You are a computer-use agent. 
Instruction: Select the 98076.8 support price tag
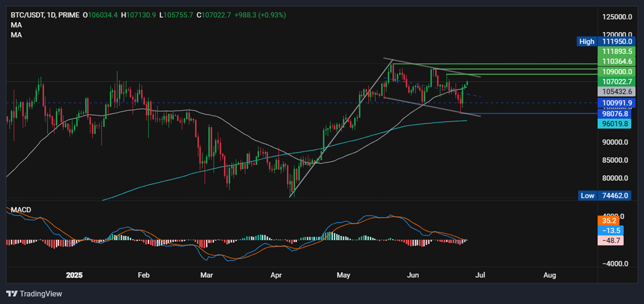click(x=617, y=114)
